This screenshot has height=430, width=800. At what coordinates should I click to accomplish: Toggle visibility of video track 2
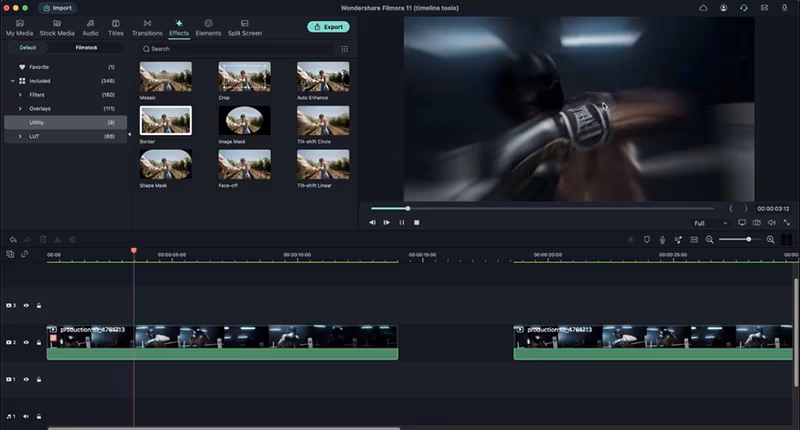[x=26, y=342]
